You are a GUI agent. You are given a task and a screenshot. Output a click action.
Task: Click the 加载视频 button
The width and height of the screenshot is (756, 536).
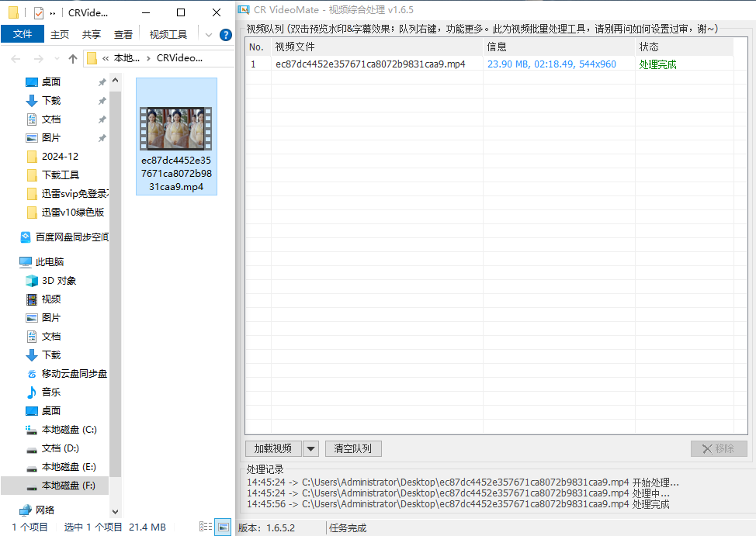point(273,449)
